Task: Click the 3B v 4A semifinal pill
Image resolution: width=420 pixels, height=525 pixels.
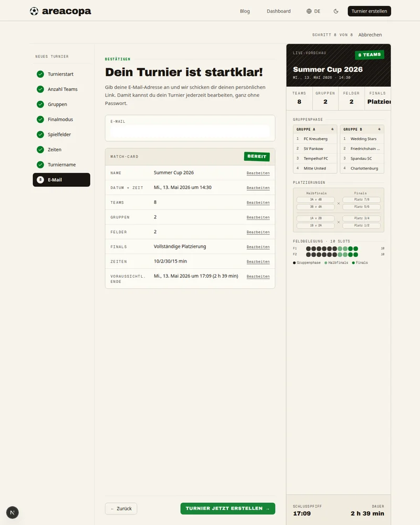Action: tap(316, 207)
